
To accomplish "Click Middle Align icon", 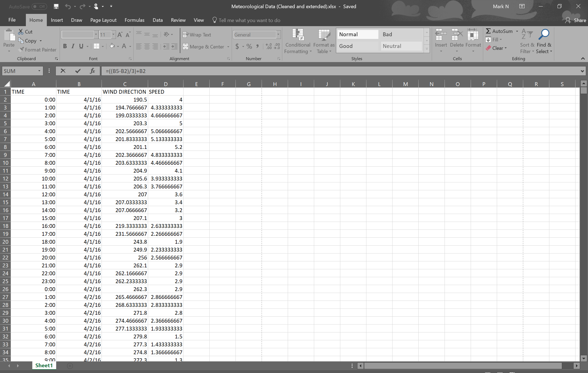I will [x=147, y=34].
